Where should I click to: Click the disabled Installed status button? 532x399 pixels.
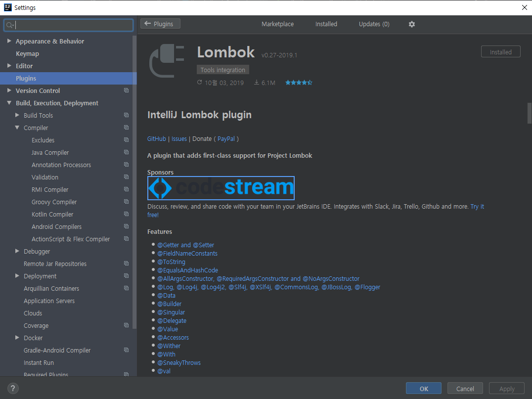500,52
